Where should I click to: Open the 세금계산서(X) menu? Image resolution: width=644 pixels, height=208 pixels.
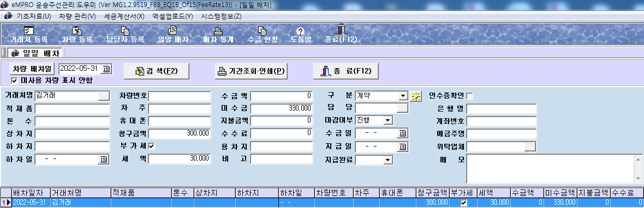click(x=124, y=16)
